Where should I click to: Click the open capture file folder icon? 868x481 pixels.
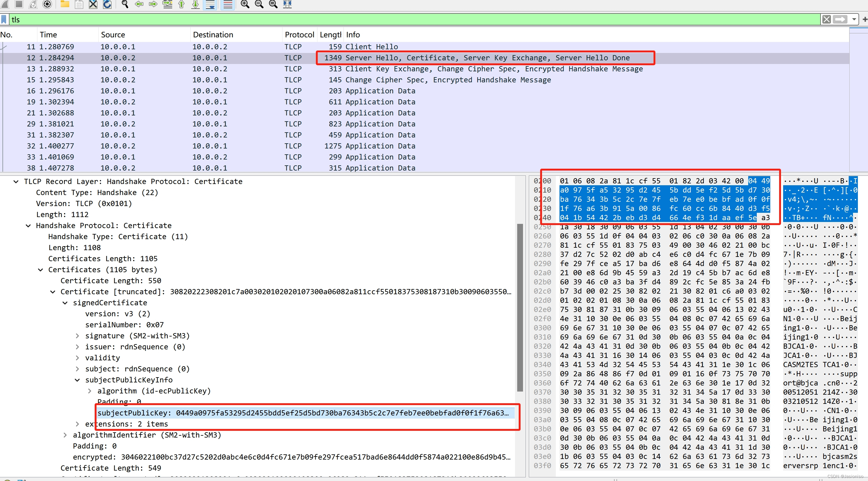tap(65, 4)
